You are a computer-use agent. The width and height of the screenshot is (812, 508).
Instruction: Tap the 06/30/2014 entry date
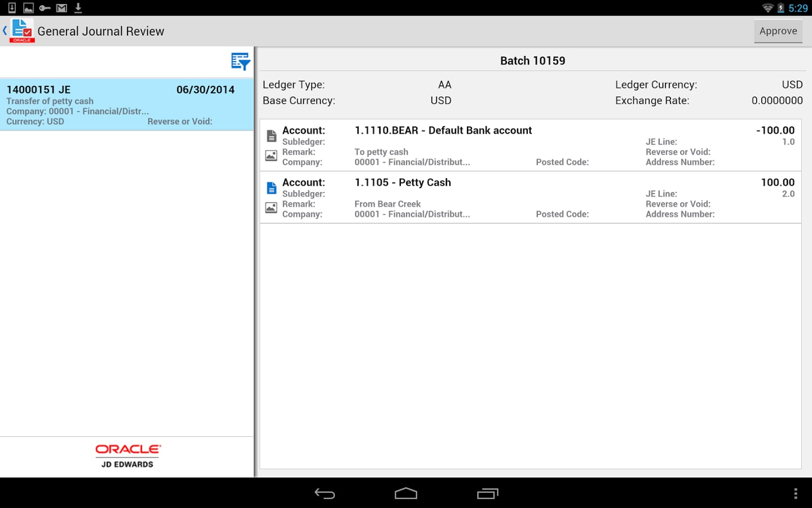click(x=205, y=90)
